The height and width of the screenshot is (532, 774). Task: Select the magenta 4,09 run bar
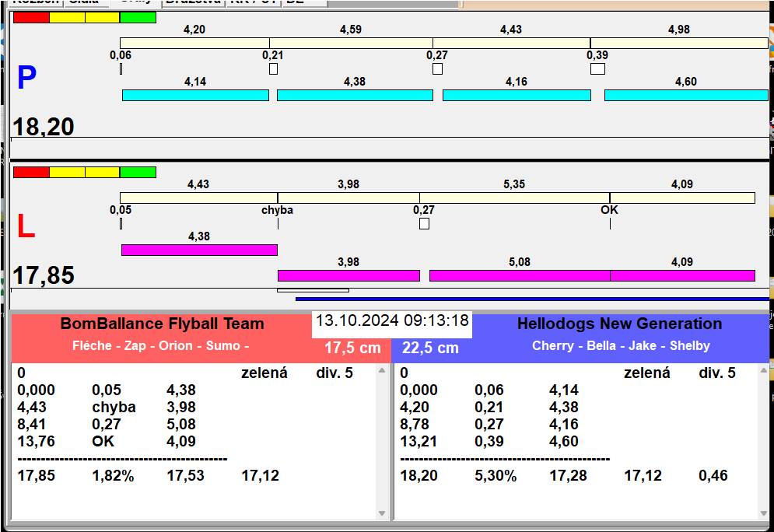click(x=682, y=275)
